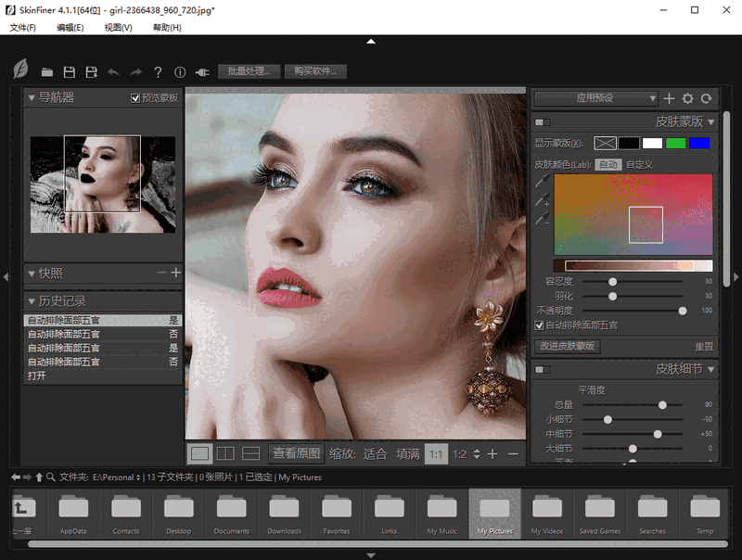
Task: Open the 应用预设 presets dropdown
Action: [594, 98]
